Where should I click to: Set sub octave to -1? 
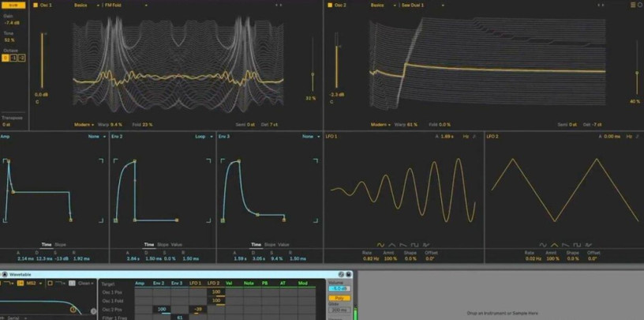(x=13, y=58)
